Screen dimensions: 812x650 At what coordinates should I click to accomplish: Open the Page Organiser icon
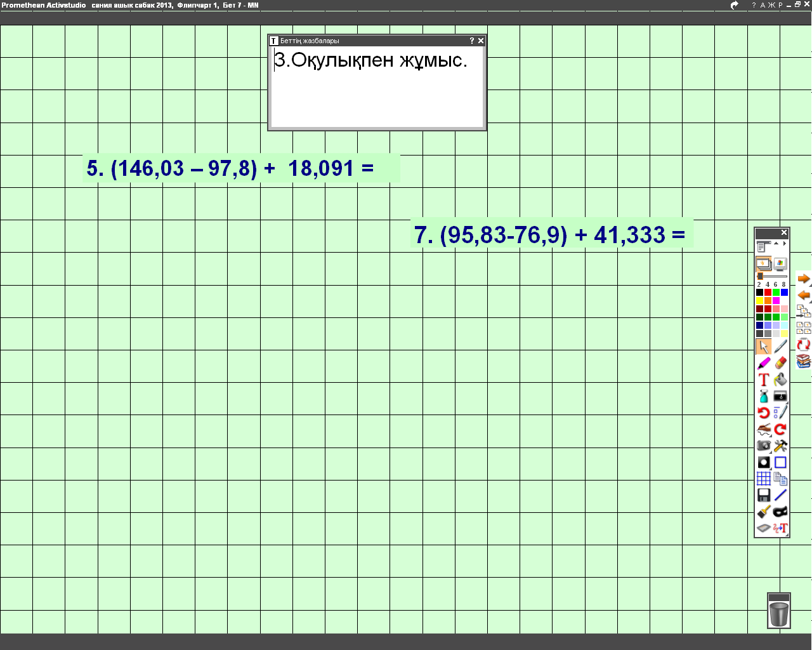click(804, 312)
